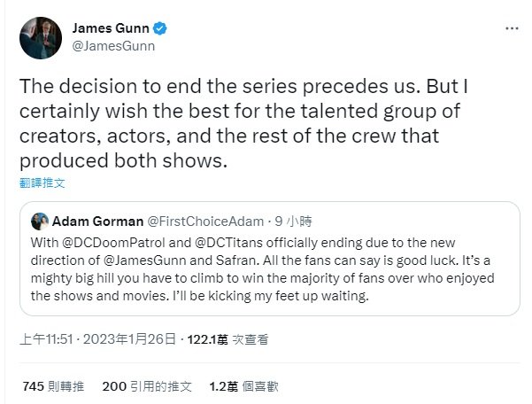Open the James Gunn display name
The image size is (532, 404).
point(110,25)
